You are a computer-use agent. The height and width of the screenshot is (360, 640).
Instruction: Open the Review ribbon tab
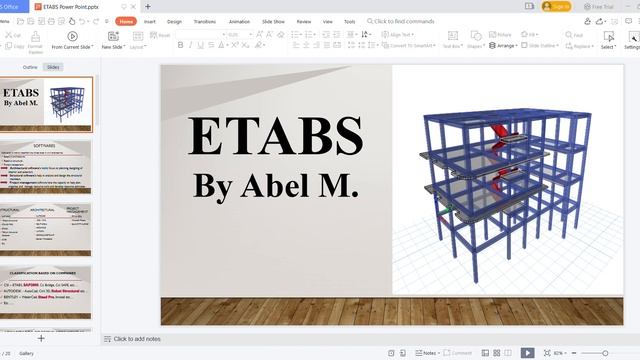click(304, 22)
